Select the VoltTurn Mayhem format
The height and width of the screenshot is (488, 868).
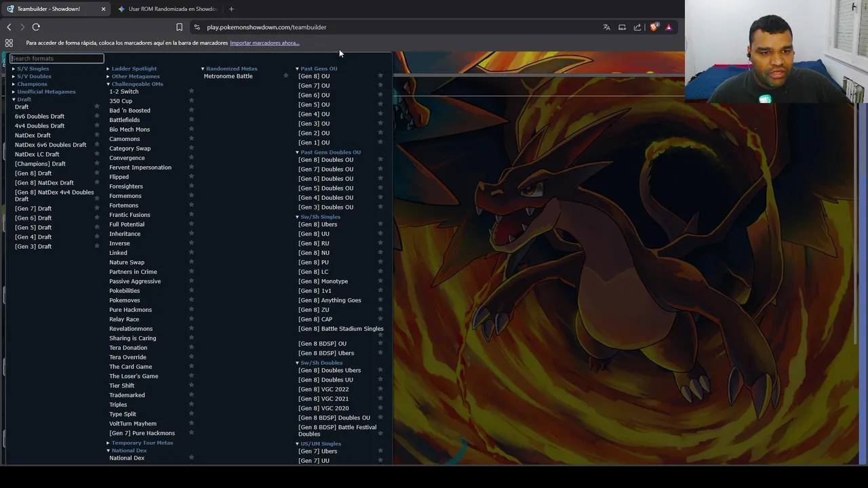point(133,424)
